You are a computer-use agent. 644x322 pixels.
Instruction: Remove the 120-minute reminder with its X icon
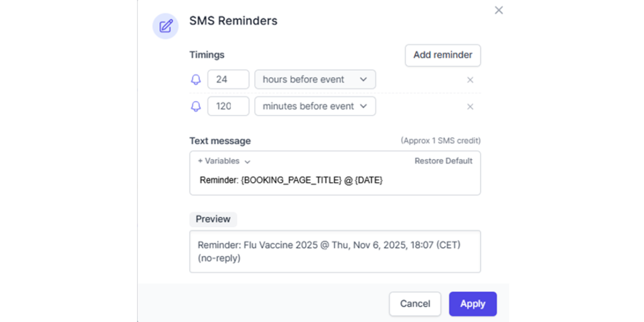tap(470, 106)
